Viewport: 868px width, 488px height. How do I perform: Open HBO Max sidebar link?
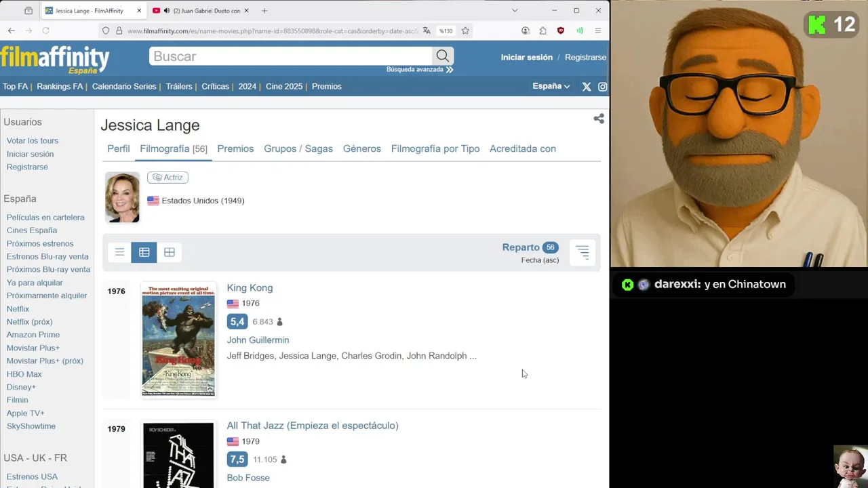click(x=24, y=374)
